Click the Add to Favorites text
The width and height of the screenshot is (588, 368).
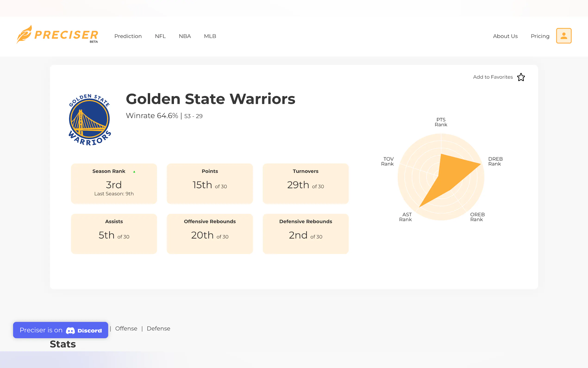[493, 77]
